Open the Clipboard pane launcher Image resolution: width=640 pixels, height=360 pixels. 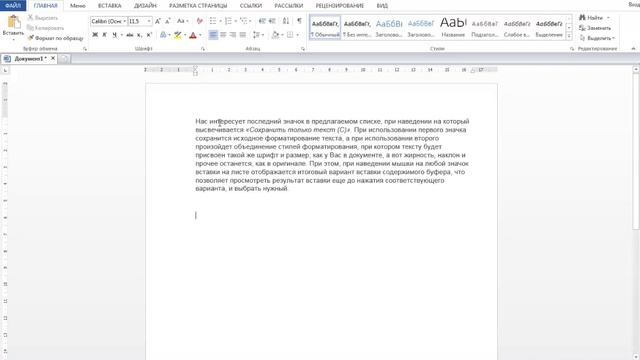click(85, 49)
